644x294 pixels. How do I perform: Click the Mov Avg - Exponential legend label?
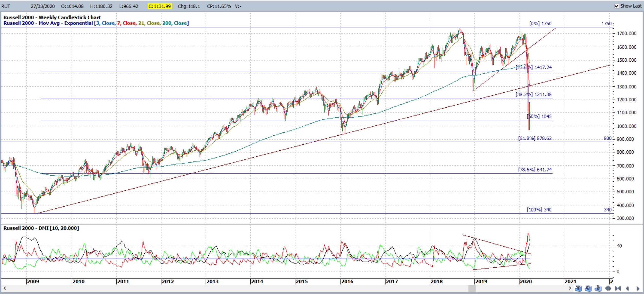(66, 23)
